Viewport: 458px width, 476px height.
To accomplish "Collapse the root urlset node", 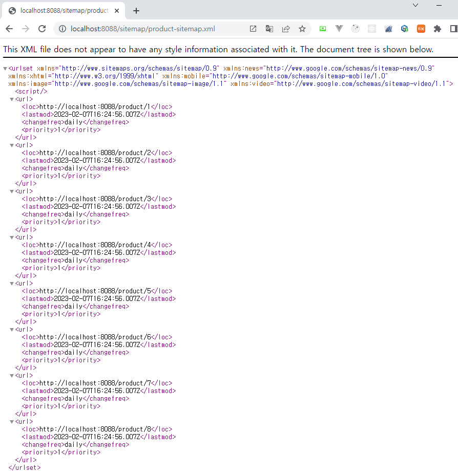I will click(5, 69).
